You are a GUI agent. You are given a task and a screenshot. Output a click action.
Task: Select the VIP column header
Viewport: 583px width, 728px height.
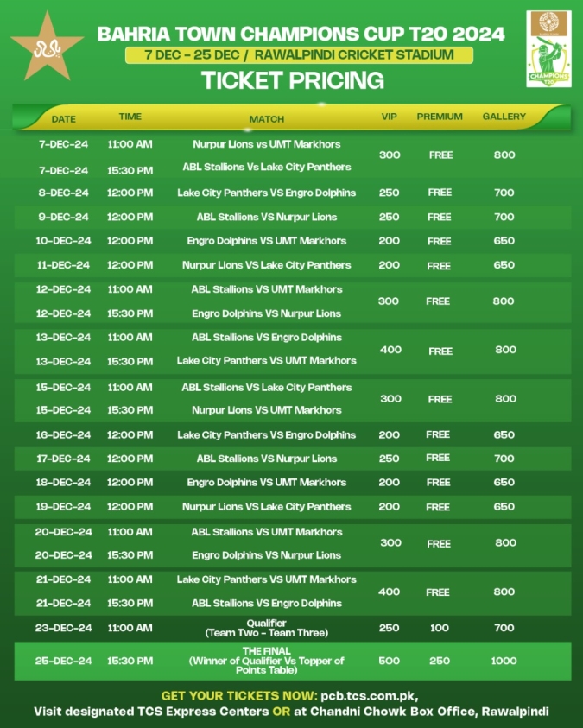[389, 117]
